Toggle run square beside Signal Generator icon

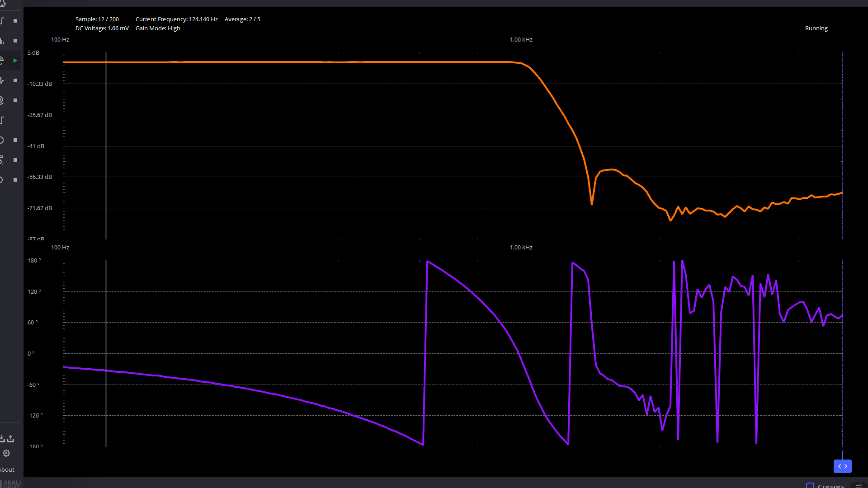tap(15, 80)
